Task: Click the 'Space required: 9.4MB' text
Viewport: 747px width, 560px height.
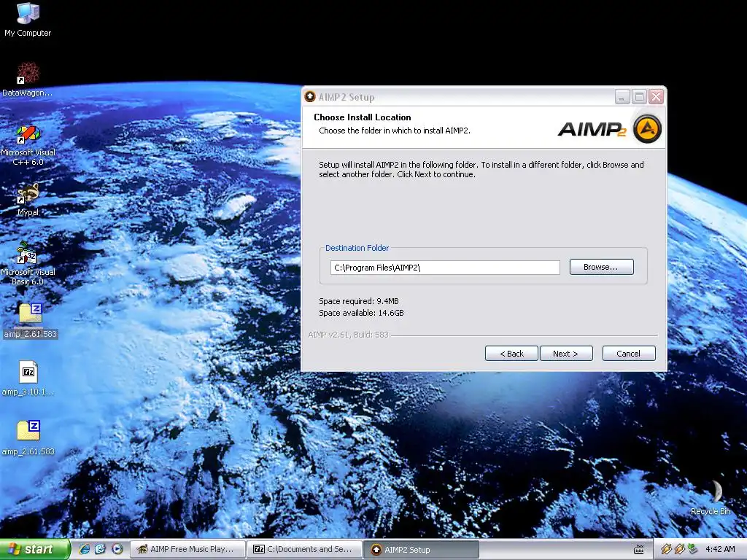Action: tap(359, 301)
